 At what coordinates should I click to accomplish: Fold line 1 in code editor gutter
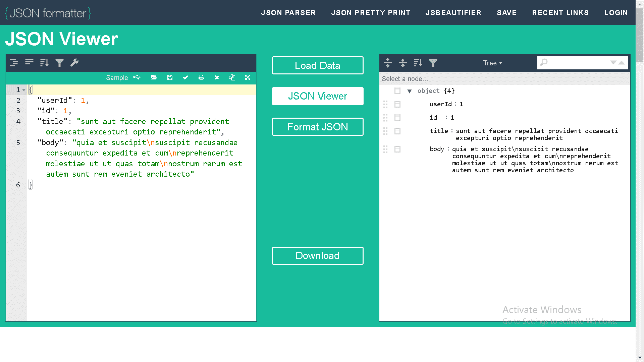(x=24, y=90)
